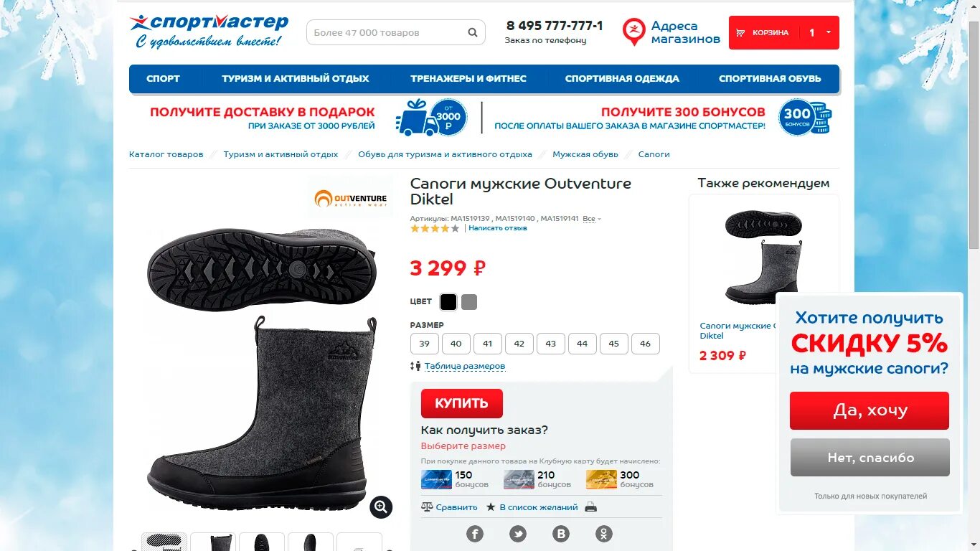This screenshot has width=980, height=551.
Task: Select the gray color swatch
Action: tap(469, 302)
